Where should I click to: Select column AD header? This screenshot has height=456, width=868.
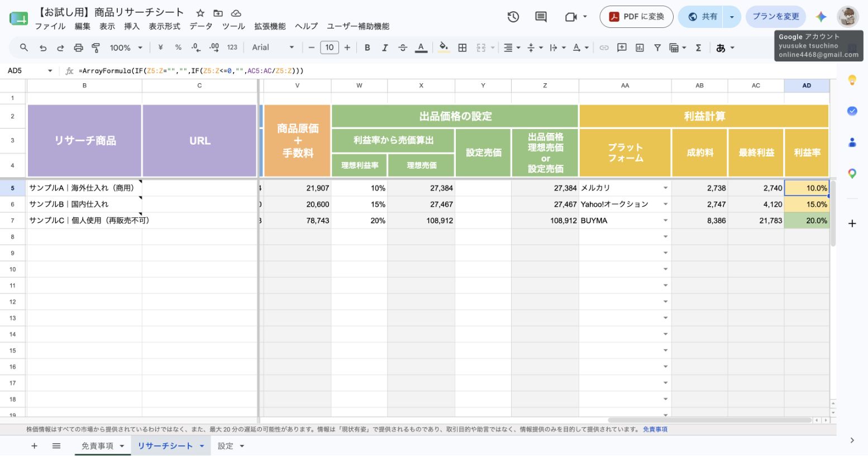(x=807, y=85)
